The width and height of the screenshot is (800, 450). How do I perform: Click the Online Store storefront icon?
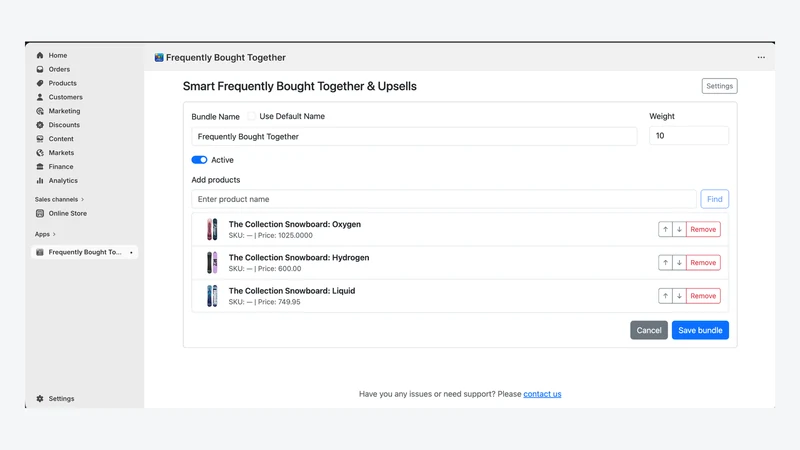coord(40,213)
